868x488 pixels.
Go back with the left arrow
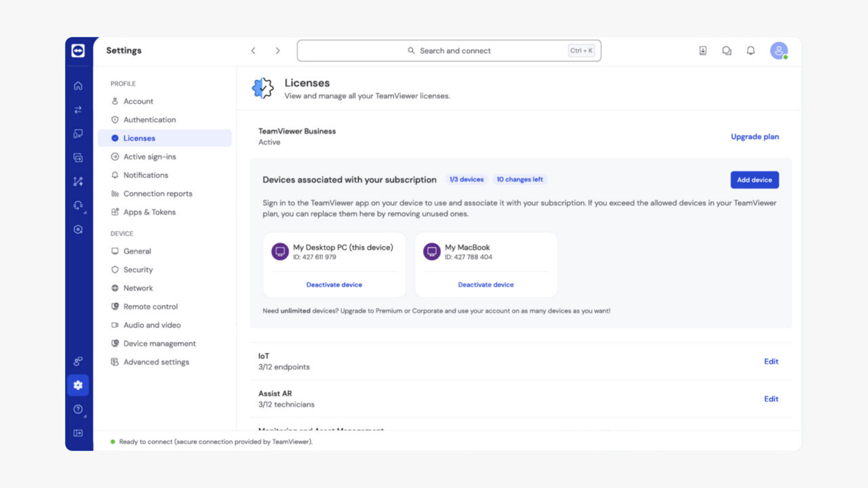[253, 51]
